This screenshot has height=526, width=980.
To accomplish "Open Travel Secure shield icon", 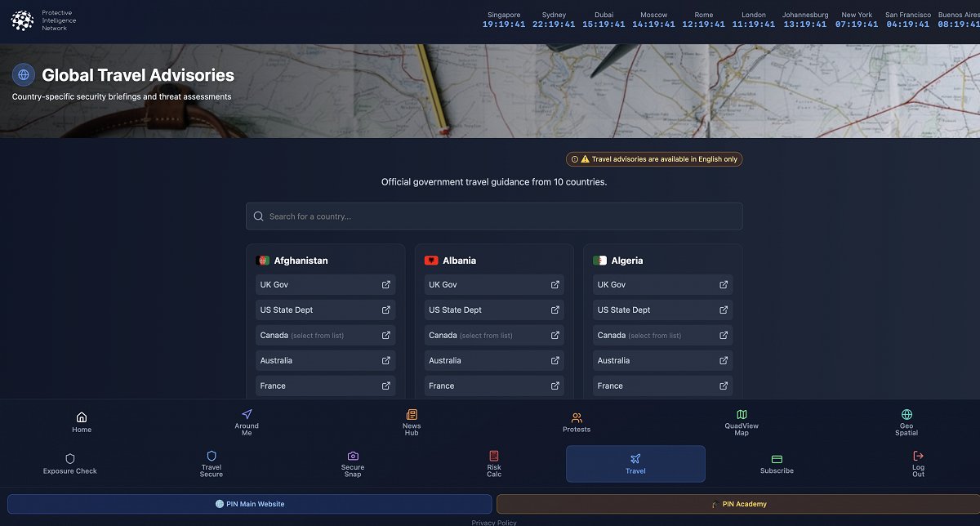I will coord(212,456).
